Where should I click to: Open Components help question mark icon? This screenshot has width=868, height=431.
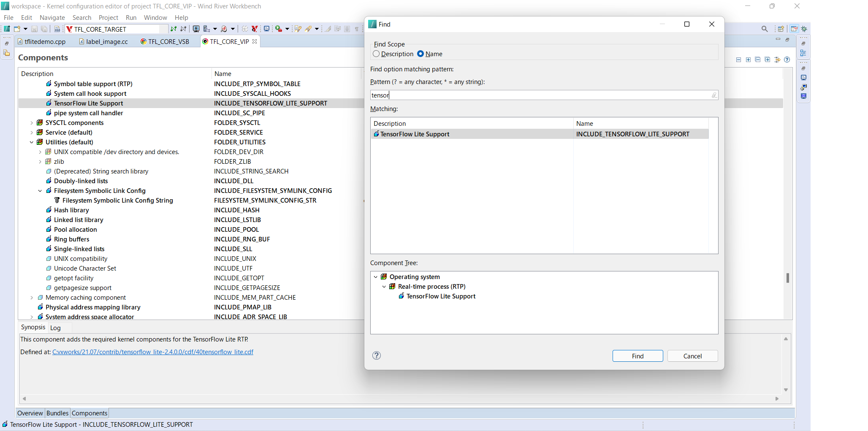(787, 60)
